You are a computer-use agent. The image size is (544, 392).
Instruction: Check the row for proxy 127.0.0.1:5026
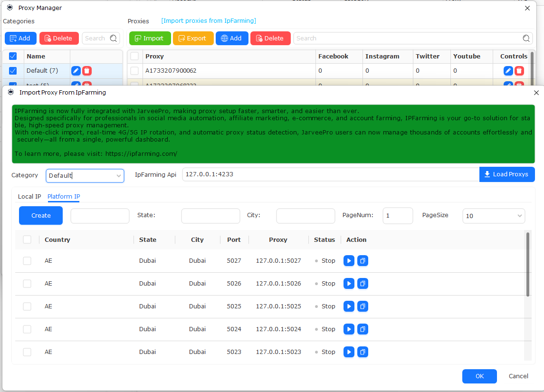pyautogui.click(x=27, y=284)
